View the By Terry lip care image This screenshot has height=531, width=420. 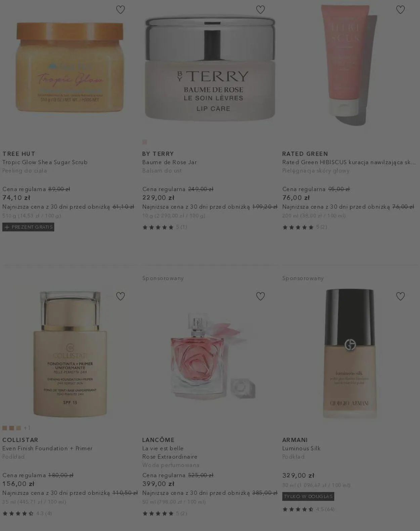point(210,69)
